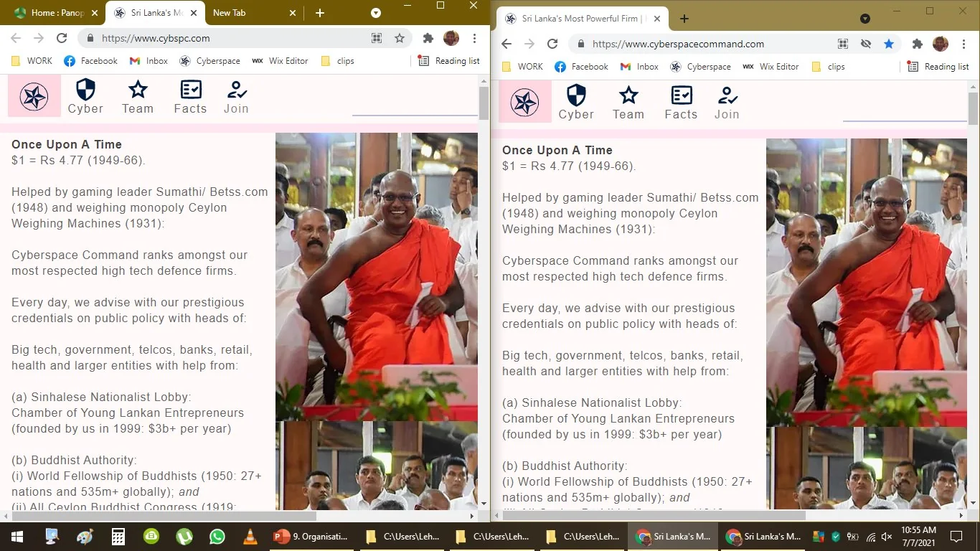The width and height of the screenshot is (980, 551).
Task: Close the Home : Panop tab
Action: pyautogui.click(x=96, y=13)
